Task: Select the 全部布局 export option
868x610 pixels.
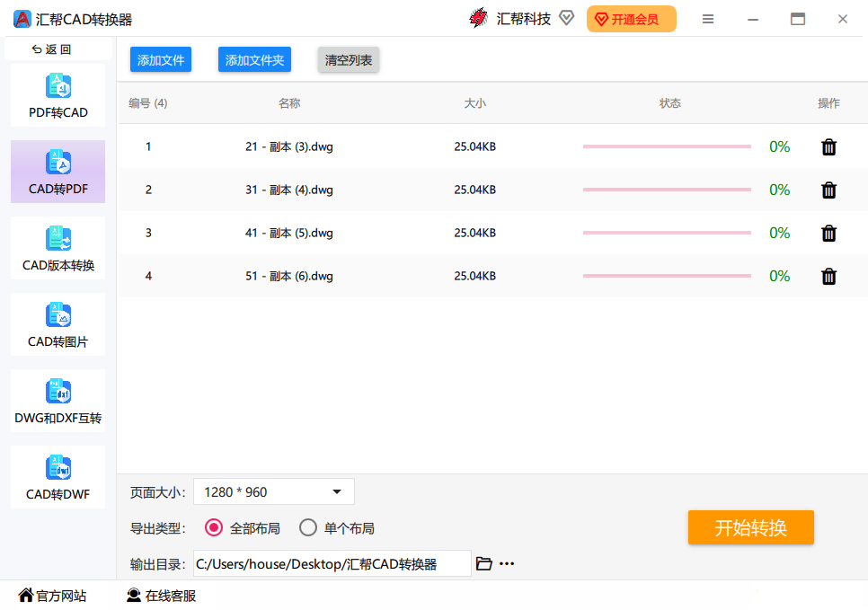Action: 213,528
